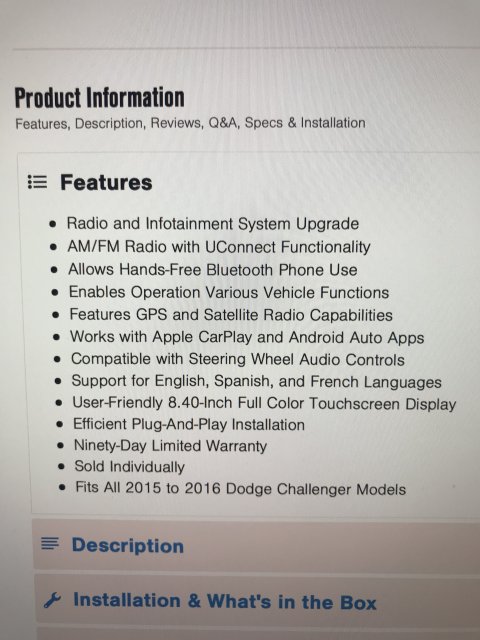Click Radio and Infotainment System Upgrade item
Image resolution: width=480 pixels, height=640 pixels.
coord(213,224)
